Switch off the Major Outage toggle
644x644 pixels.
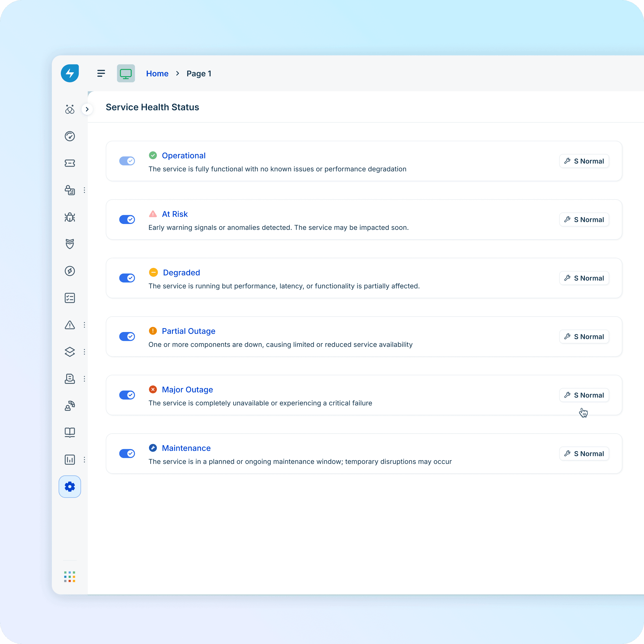tap(127, 395)
